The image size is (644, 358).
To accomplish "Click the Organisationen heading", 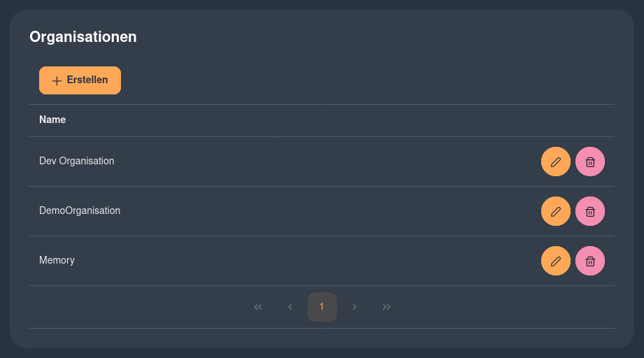I will coord(83,37).
